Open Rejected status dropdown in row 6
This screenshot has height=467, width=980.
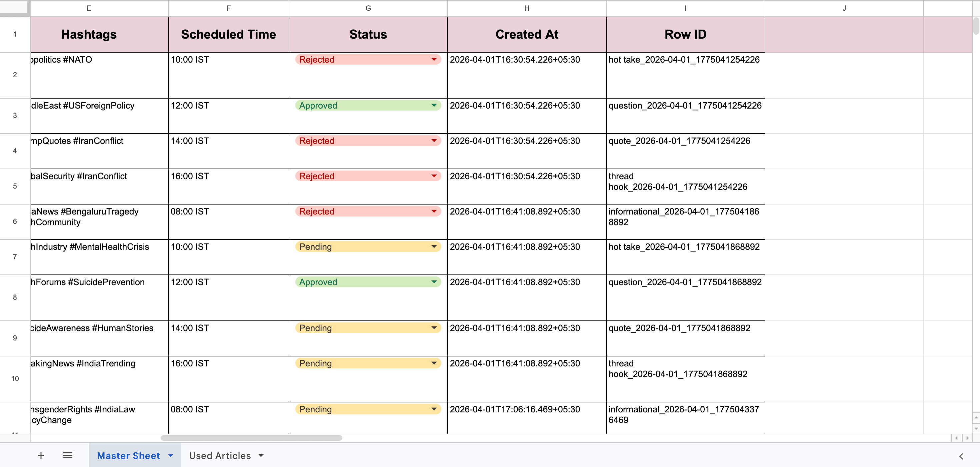click(x=434, y=212)
